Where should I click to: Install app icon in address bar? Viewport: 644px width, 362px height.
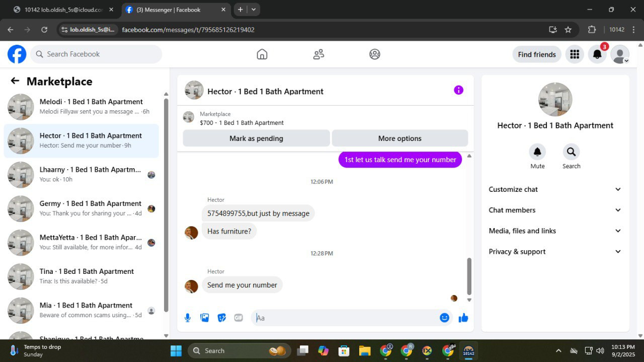pyautogui.click(x=553, y=30)
